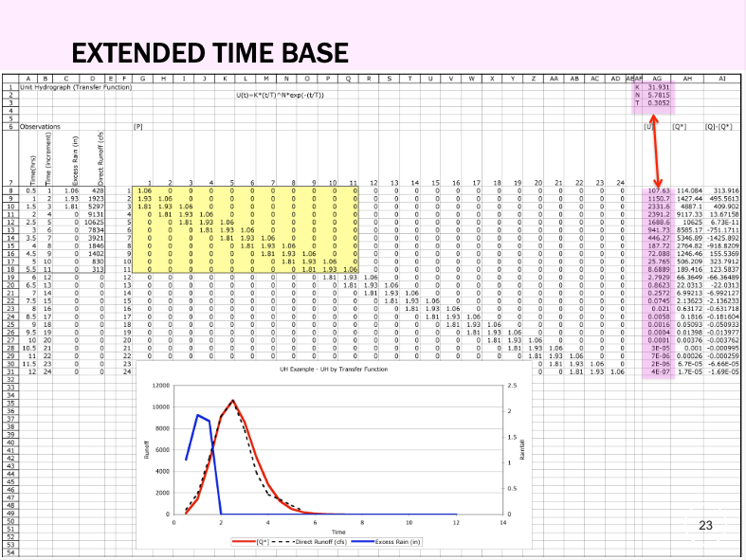This screenshot has width=746, height=560.
Task: Click the slide page number 23
Action: pos(705,525)
